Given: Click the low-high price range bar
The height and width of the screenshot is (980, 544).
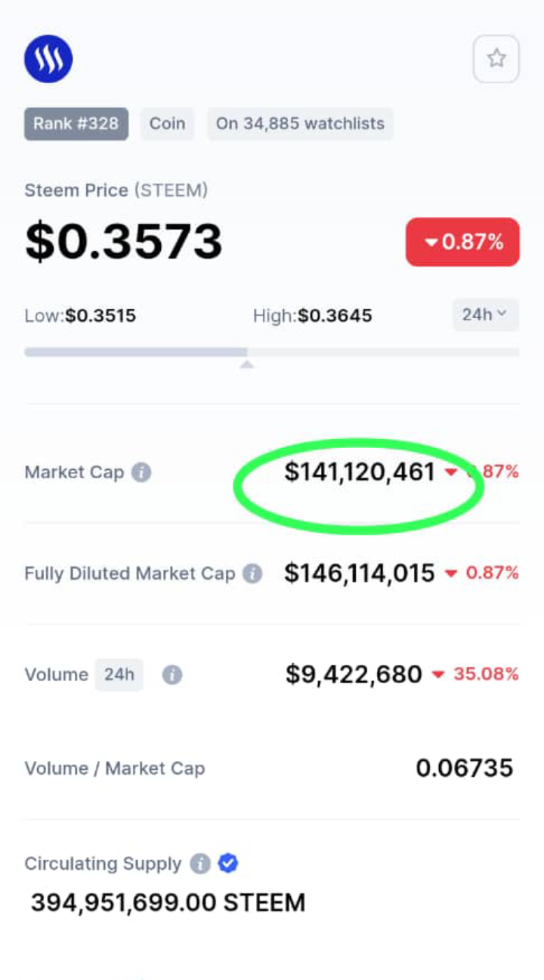Looking at the screenshot, I should (272, 352).
